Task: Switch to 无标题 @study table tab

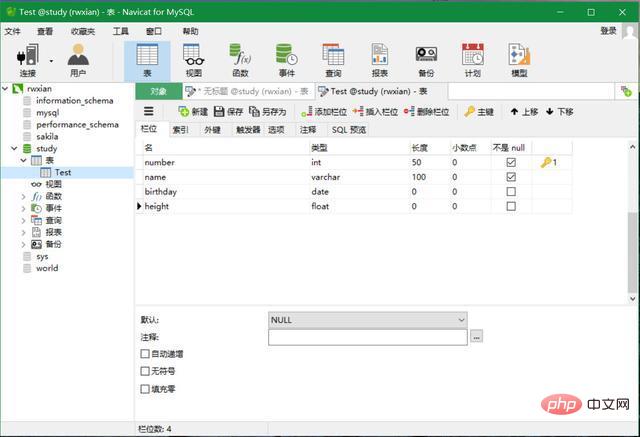Action: click(x=248, y=91)
